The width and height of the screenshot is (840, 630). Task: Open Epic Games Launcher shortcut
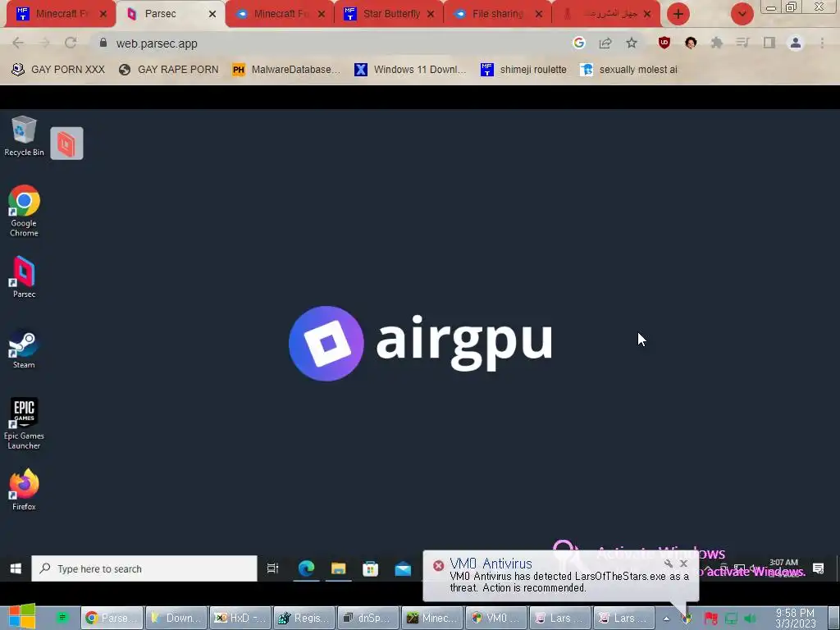point(24,423)
